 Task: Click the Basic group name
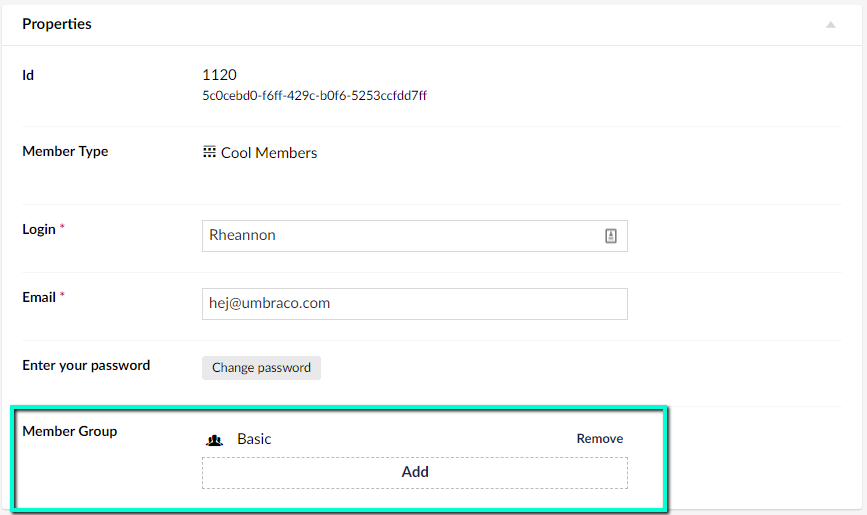pyautogui.click(x=254, y=439)
